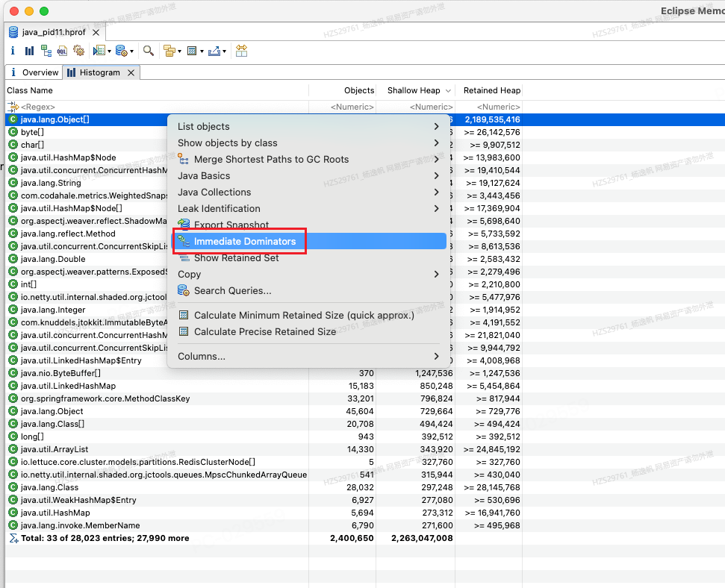Select org.springframework.core.MethodClassKey row
The width and height of the screenshot is (725, 588).
click(264, 398)
